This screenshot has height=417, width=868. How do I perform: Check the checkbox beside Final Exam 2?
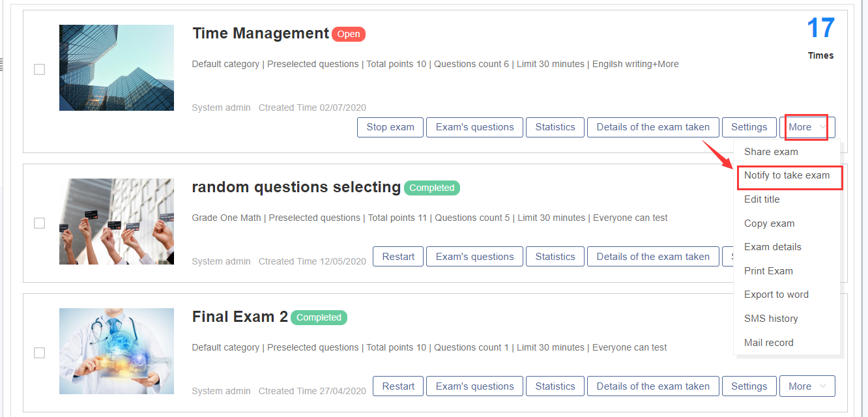pyautogui.click(x=39, y=351)
